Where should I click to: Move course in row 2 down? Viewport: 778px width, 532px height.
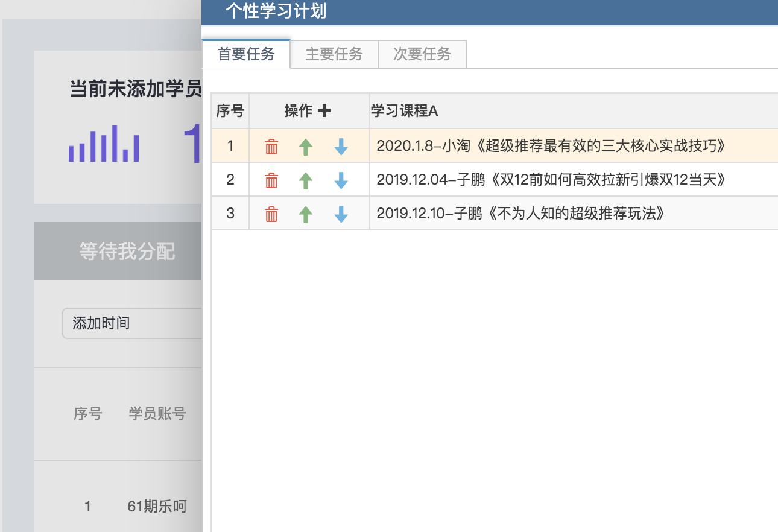coord(341,180)
